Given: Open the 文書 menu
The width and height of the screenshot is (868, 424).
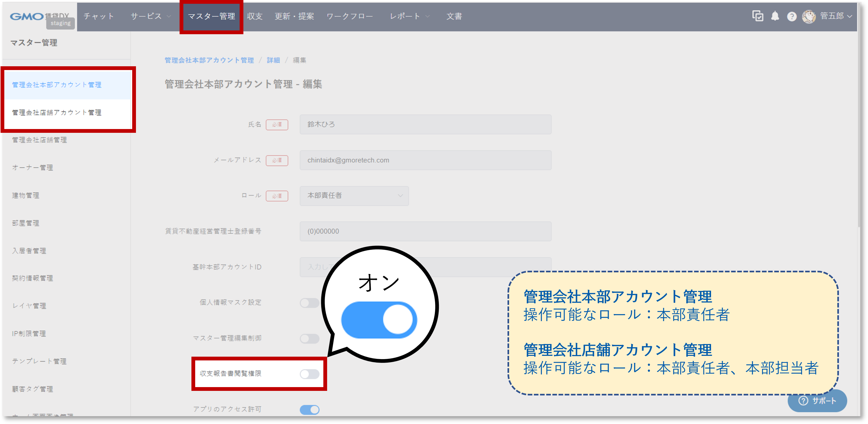Looking at the screenshot, I should click(x=454, y=16).
